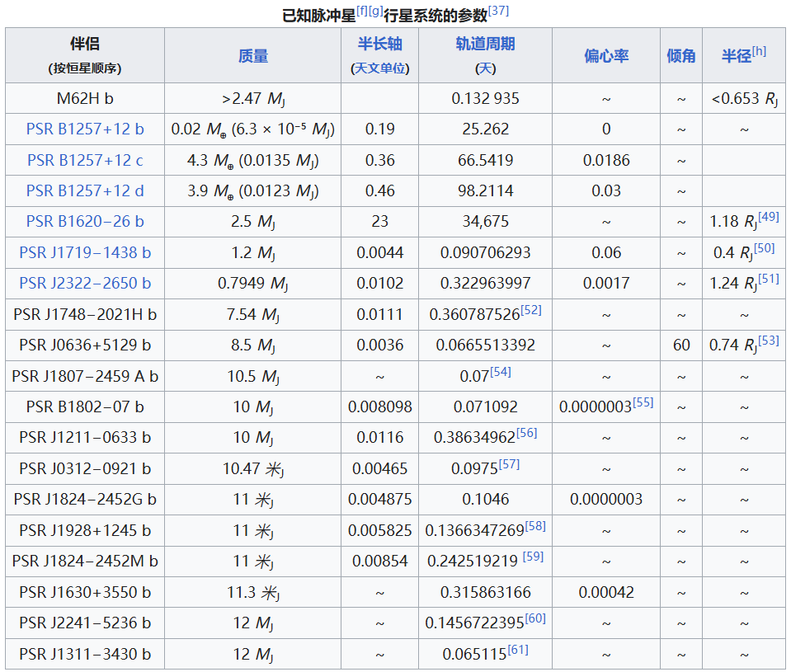Open the 天文单位 unit link
Viewport: 791px width, 672px height.
click(380, 68)
